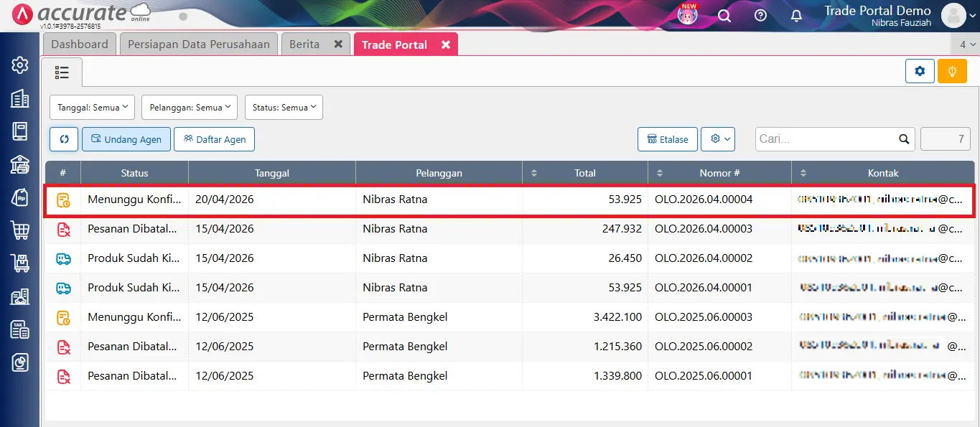Sort by the Nomor # column header

(719, 173)
